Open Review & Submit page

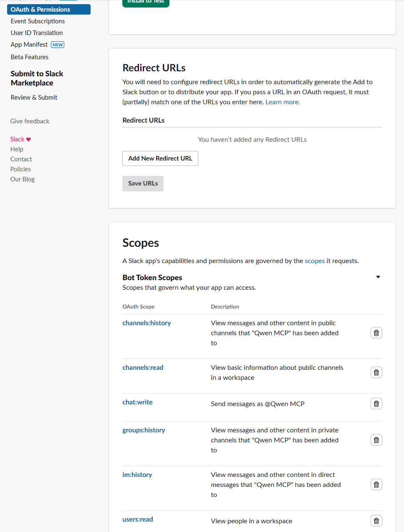pos(34,98)
